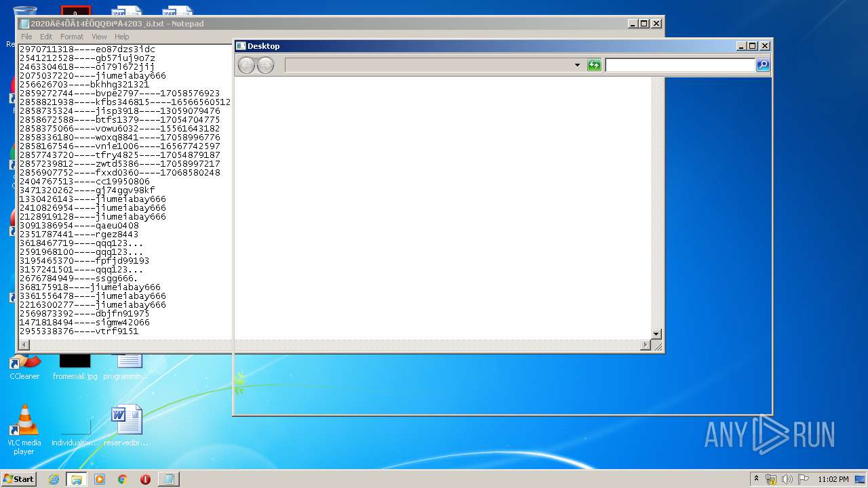Image resolution: width=868 pixels, height=488 pixels.
Task: Click line 2351787441----rgez8443 in Notepad
Action: coord(79,235)
